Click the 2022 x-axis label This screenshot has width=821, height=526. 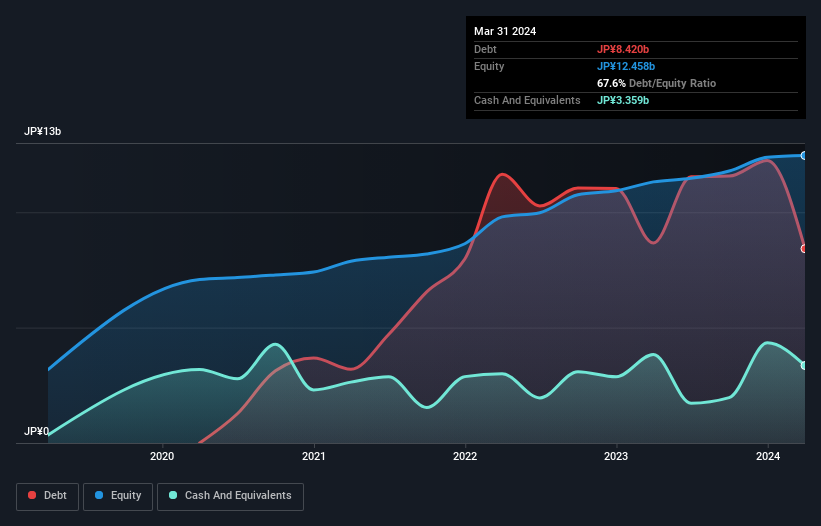tap(465, 456)
